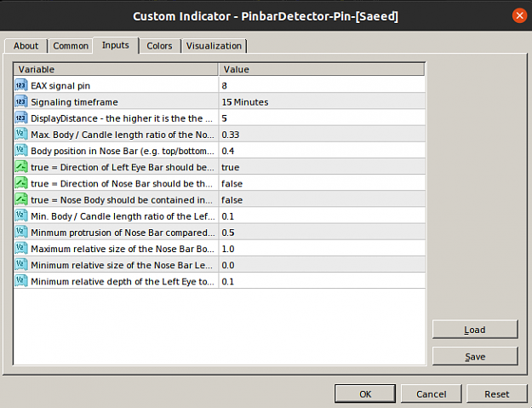
Task: Click the double icon beside Maximum relative size row
Action: [20, 248]
